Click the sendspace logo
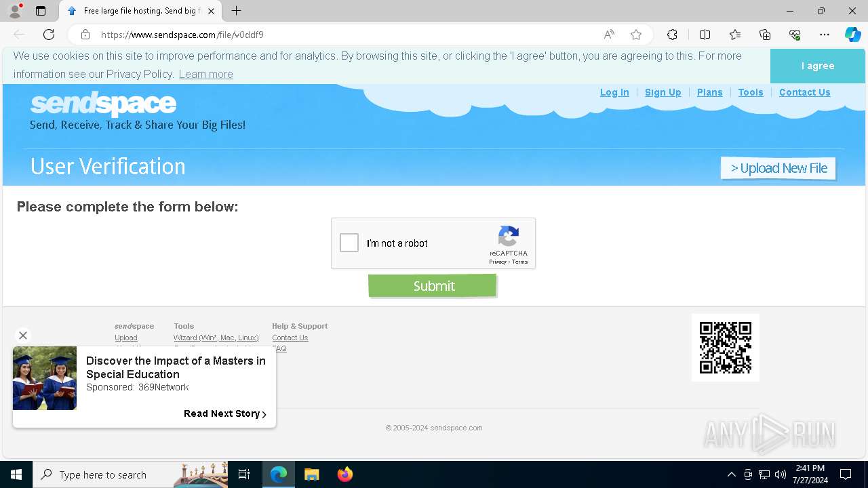 click(x=103, y=104)
